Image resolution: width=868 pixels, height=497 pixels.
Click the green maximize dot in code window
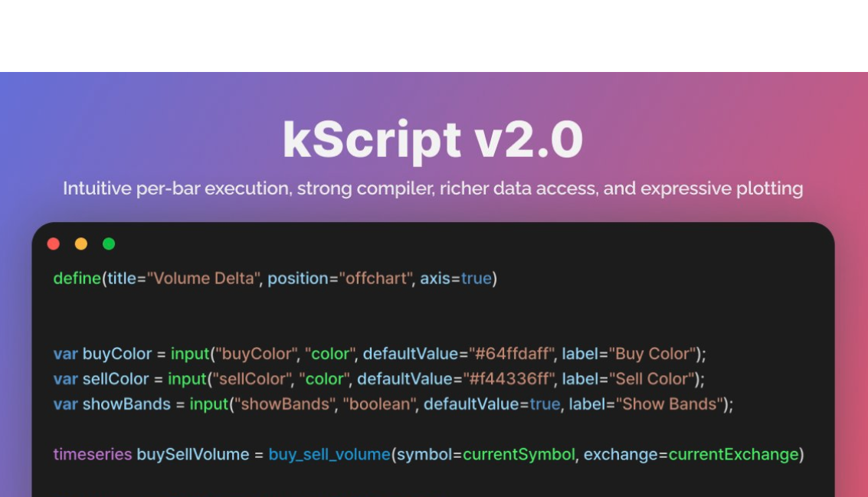(109, 244)
